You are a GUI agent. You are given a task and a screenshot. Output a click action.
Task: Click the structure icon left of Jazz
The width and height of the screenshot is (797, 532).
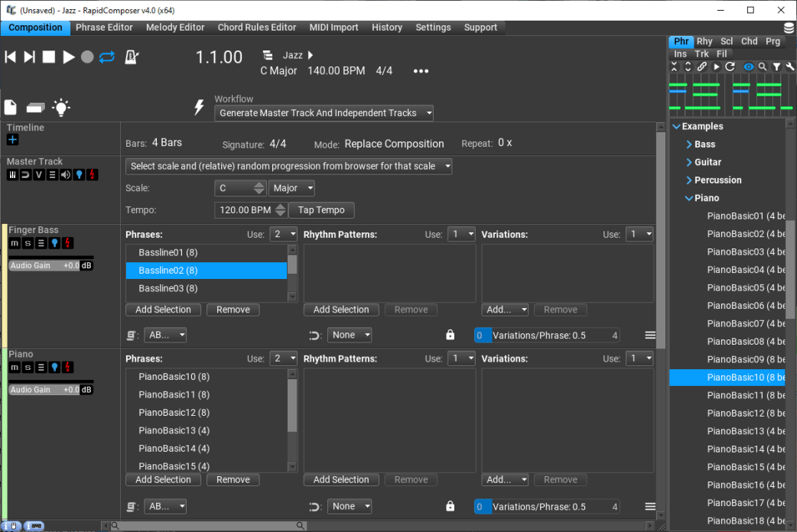tap(268, 55)
